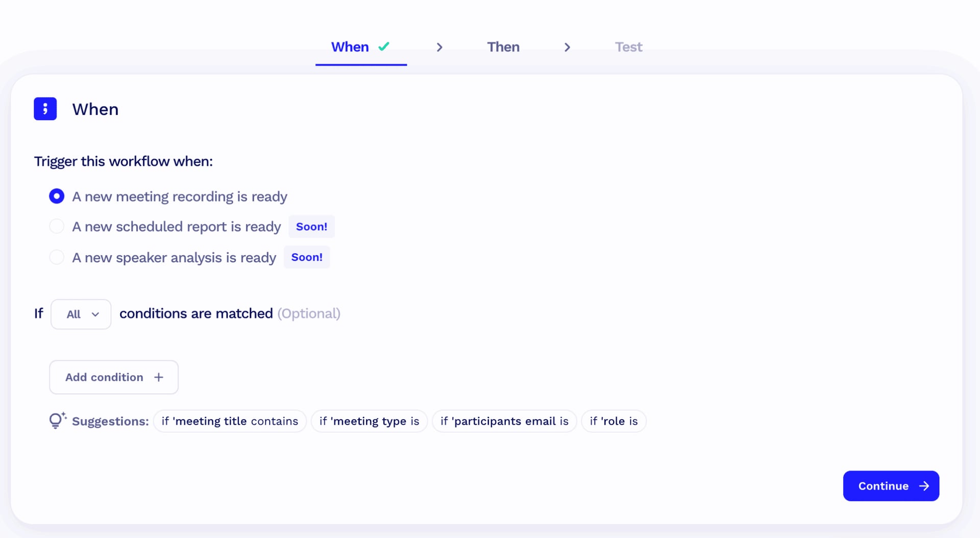Switch to the When step tab

(x=361, y=47)
